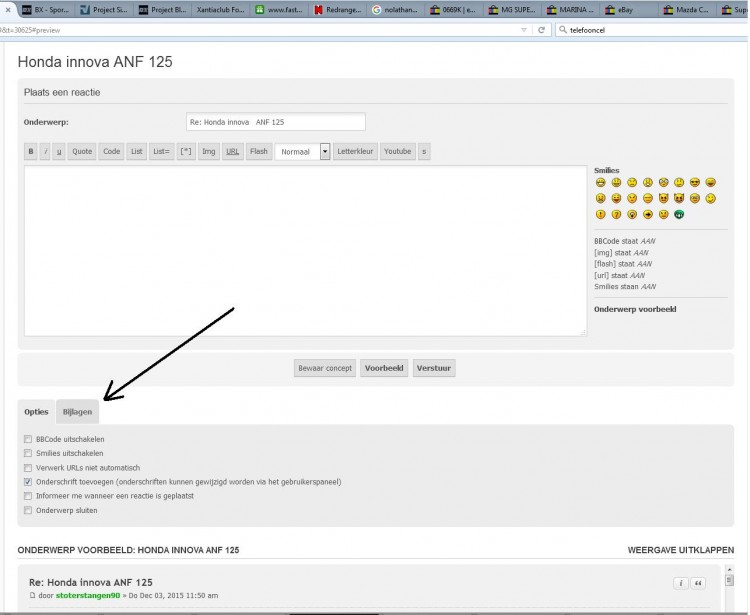Open the 'MG SUPE...' browser tab

512,10
